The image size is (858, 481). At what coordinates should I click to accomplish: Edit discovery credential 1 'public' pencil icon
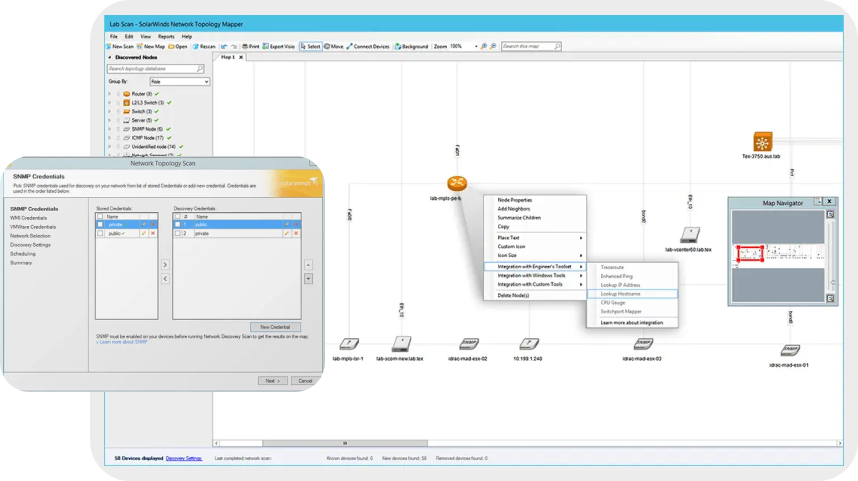[287, 224]
